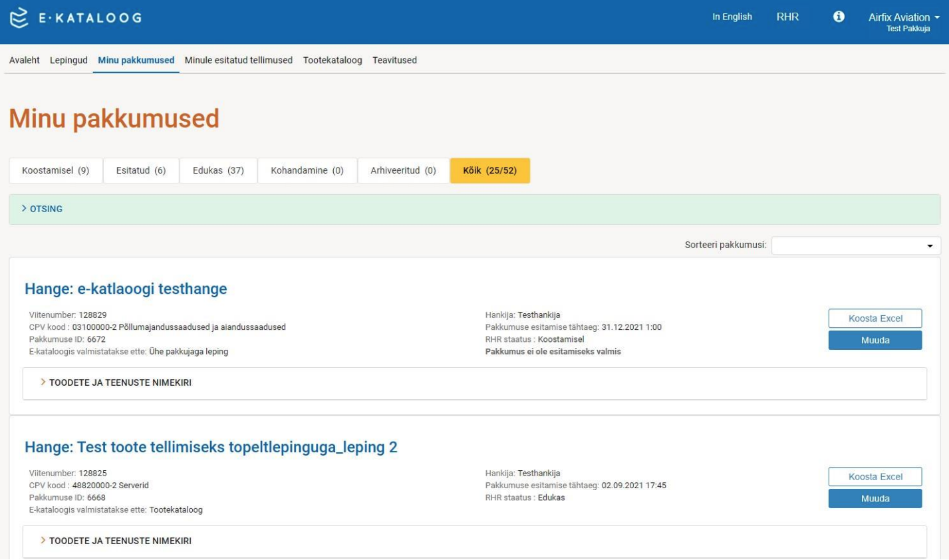Expand the OTSING search panel
Viewport: 949px width, 560px height.
46,209
